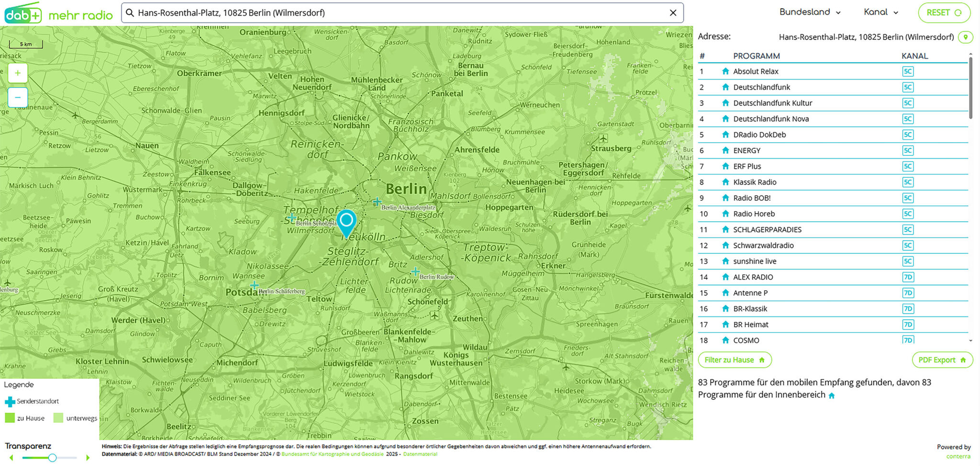Viewport: 980px width, 466px height.
Task: Decrease transparency with the left arrow
Action: (x=11, y=458)
